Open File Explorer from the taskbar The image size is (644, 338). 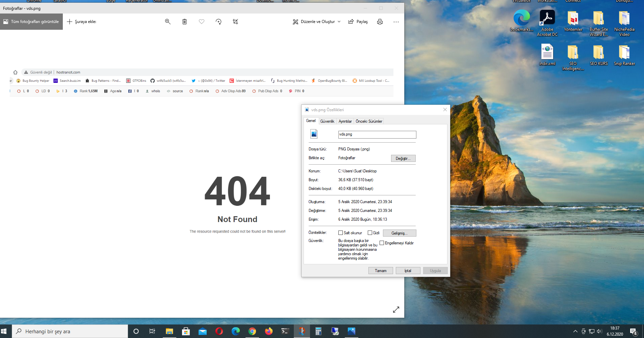[169, 331]
